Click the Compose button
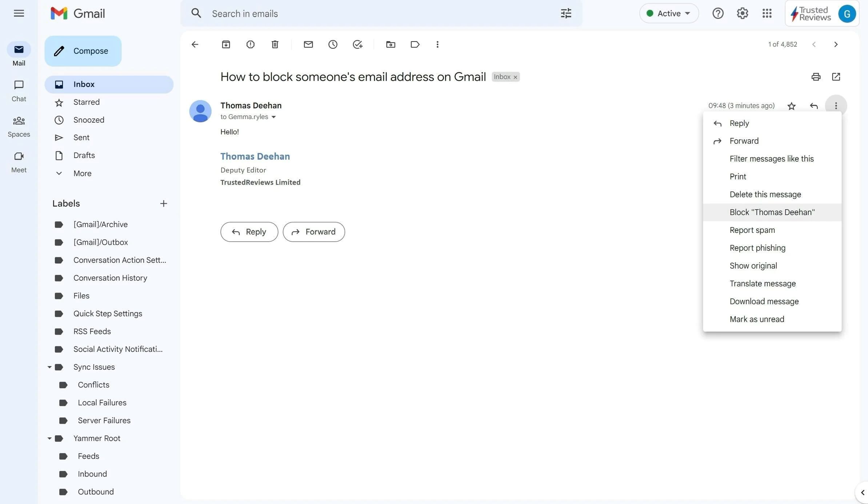This screenshot has width=868, height=504. click(x=83, y=51)
